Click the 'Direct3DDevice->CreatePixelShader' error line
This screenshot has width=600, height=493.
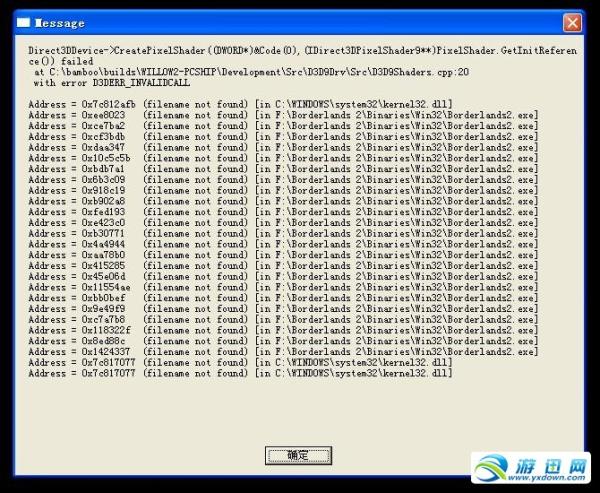click(x=302, y=56)
